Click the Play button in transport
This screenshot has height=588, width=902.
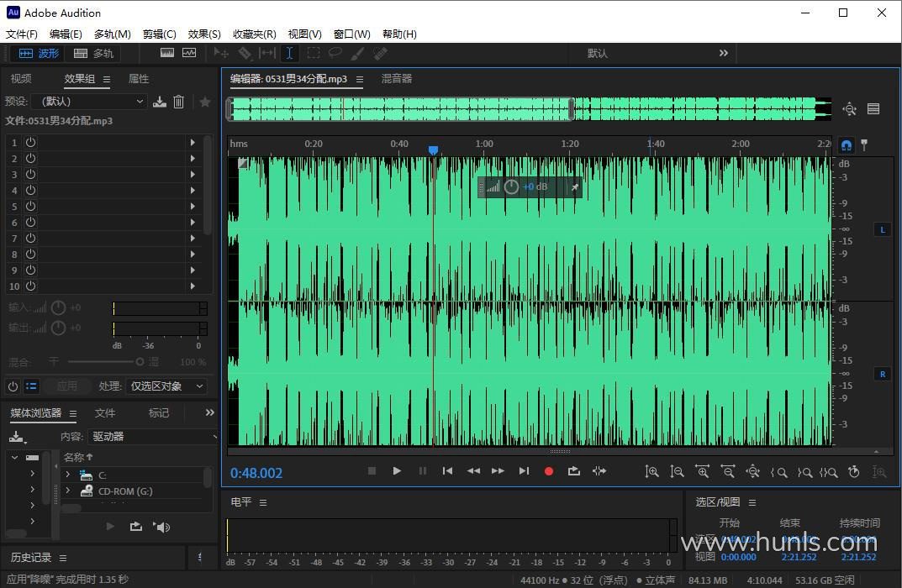click(396, 470)
